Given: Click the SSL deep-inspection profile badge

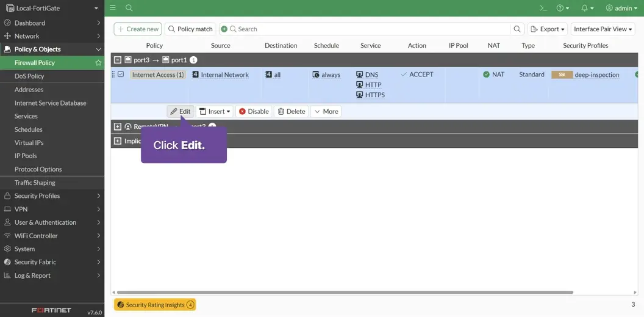Looking at the screenshot, I should click(562, 75).
